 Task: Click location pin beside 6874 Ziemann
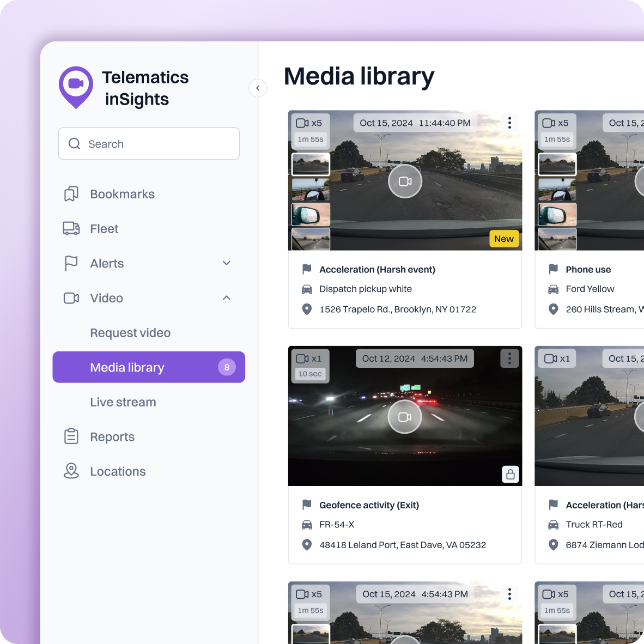[553, 545]
